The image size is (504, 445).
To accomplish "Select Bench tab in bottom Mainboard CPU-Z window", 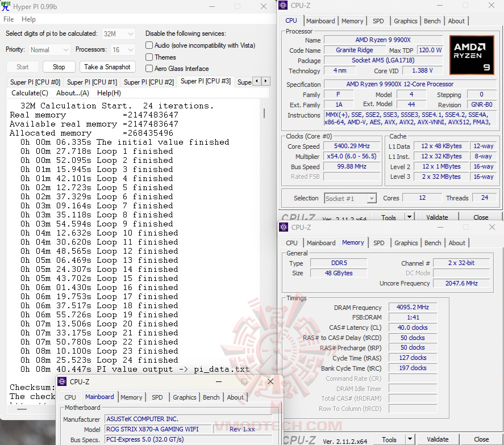I will tap(211, 397).
